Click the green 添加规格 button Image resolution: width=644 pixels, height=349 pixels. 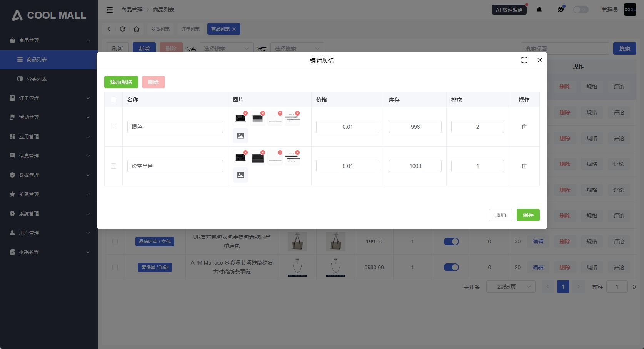tap(121, 82)
